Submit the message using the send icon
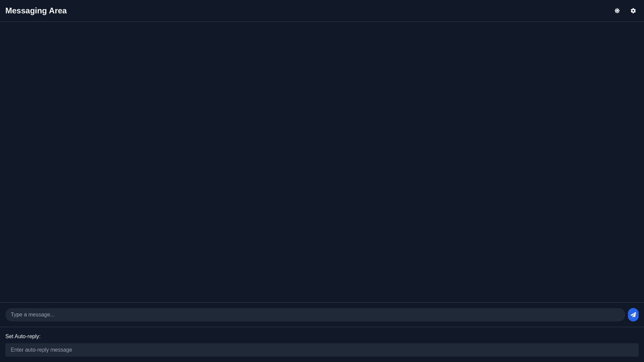Image resolution: width=644 pixels, height=362 pixels. (x=633, y=315)
